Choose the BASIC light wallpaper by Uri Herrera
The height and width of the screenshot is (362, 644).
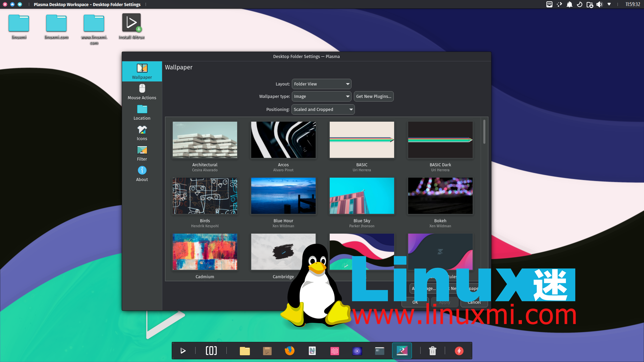[362, 140]
